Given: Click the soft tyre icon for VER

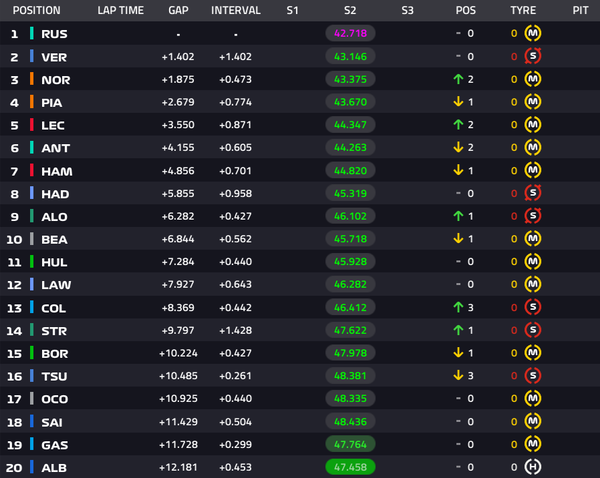Looking at the screenshot, I should 533,56.
